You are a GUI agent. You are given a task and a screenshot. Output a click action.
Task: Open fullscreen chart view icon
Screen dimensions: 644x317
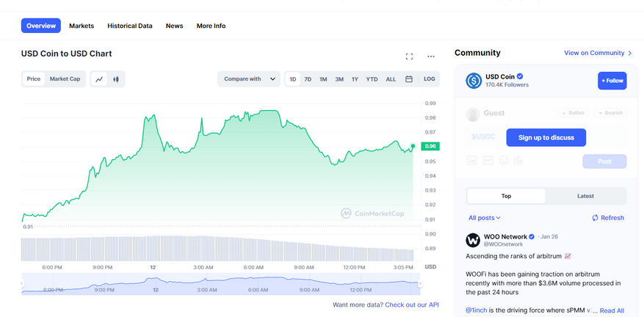[x=409, y=57]
